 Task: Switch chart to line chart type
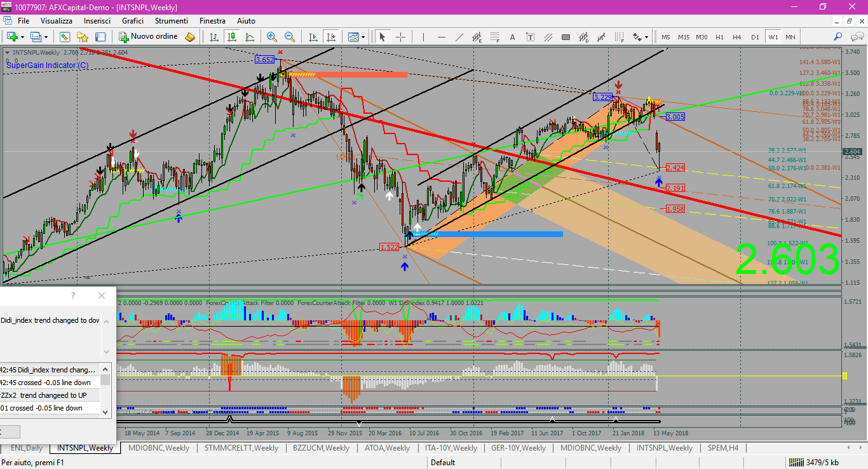[x=250, y=37]
